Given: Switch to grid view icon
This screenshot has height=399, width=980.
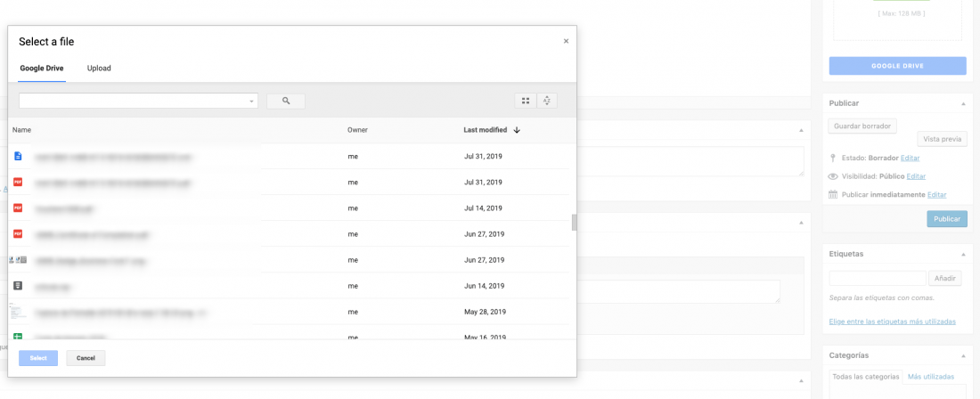Looking at the screenshot, I should click(525, 101).
